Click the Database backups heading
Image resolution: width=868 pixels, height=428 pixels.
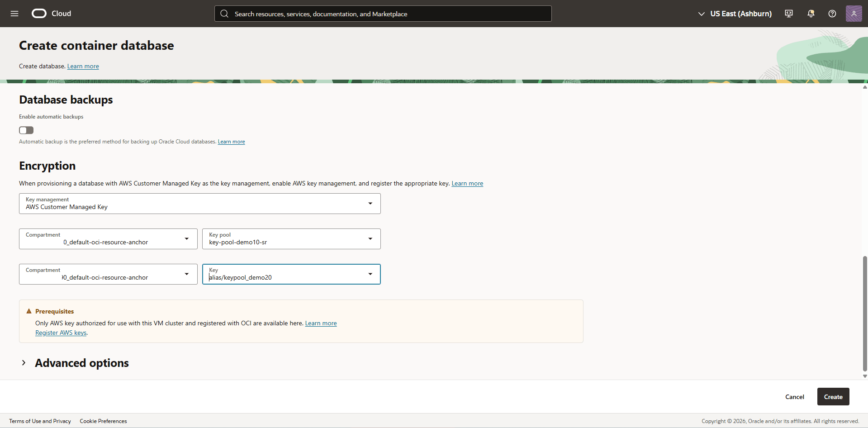click(x=66, y=100)
